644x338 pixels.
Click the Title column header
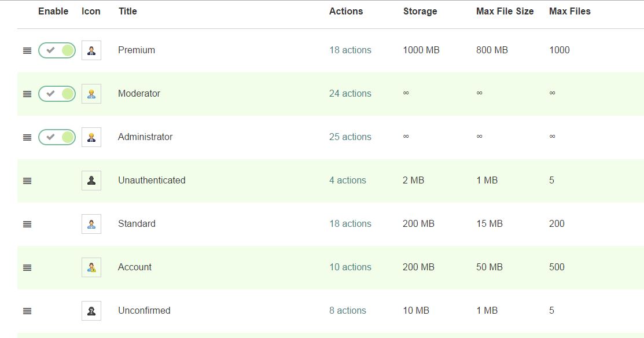click(128, 11)
